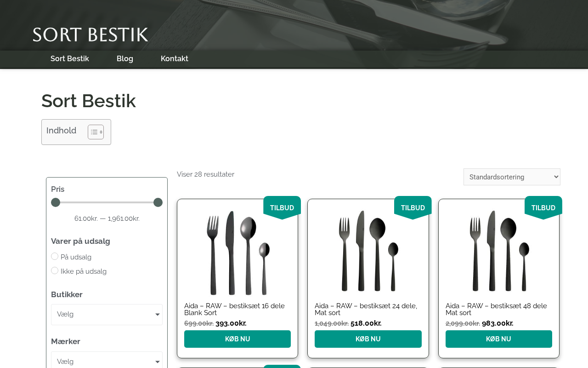Open Aida RAW 48 dele product image
Screen dimensions: 588x368
(x=499, y=253)
